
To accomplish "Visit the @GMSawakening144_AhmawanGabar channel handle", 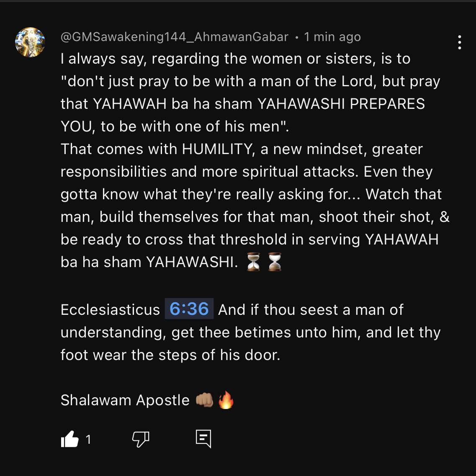I will pos(174,37).
